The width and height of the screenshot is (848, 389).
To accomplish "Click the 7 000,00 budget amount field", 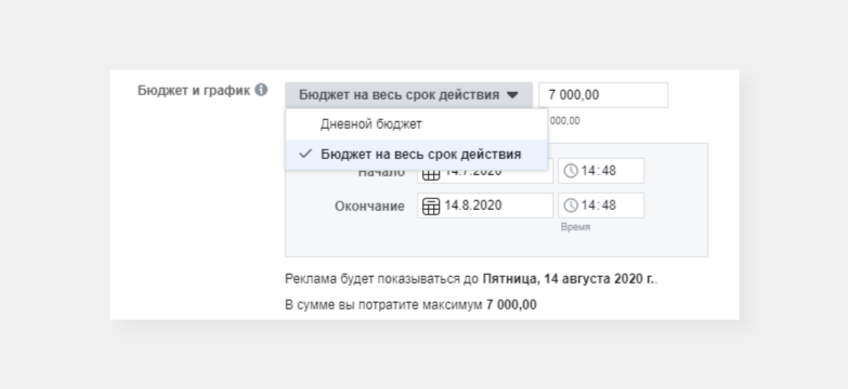I will (603, 95).
